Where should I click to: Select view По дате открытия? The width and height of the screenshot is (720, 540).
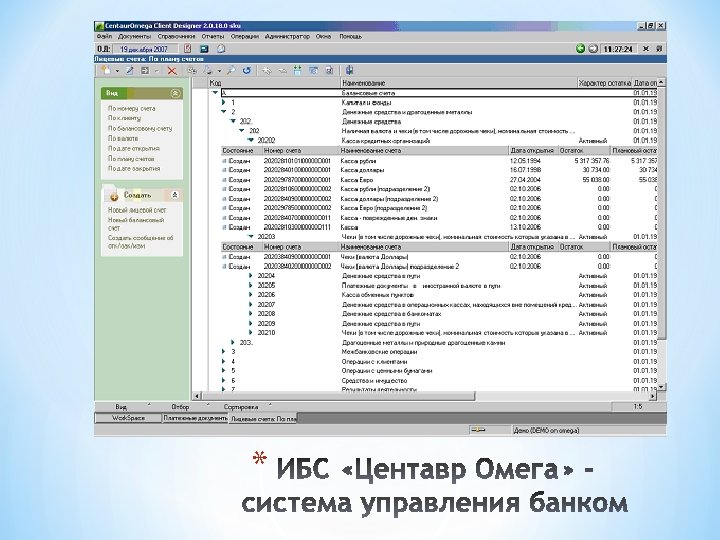click(x=134, y=148)
